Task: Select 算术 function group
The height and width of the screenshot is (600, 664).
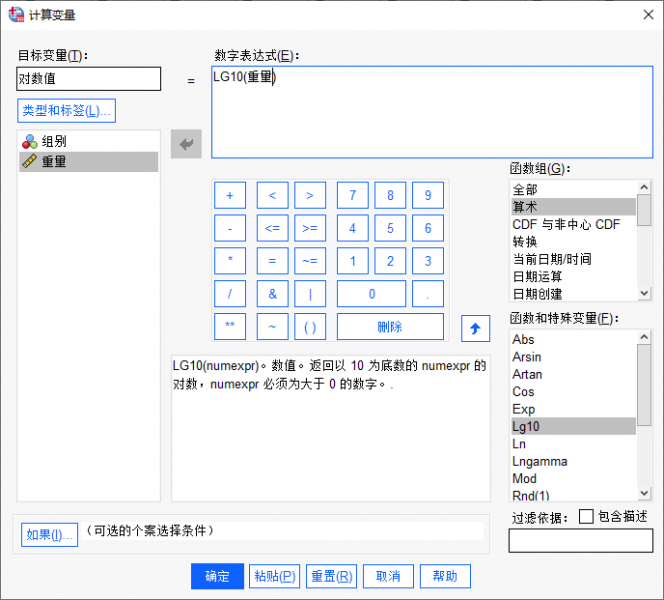Action: coord(573,207)
